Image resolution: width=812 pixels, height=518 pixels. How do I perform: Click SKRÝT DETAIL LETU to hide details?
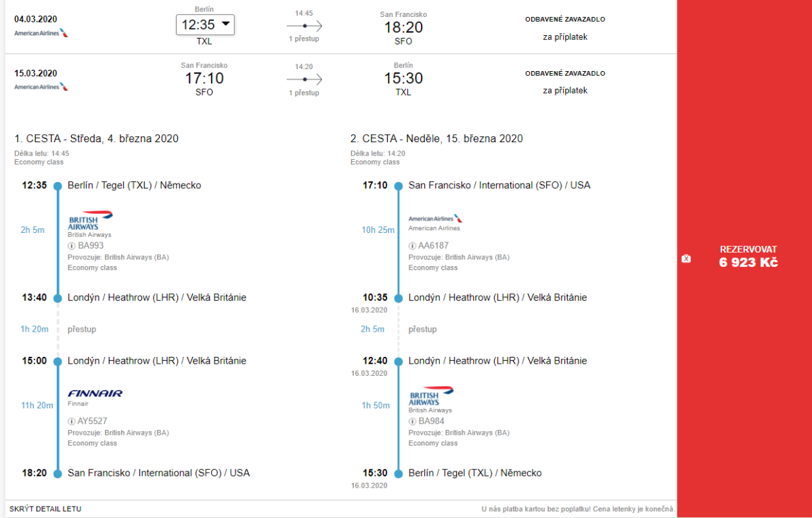45,509
